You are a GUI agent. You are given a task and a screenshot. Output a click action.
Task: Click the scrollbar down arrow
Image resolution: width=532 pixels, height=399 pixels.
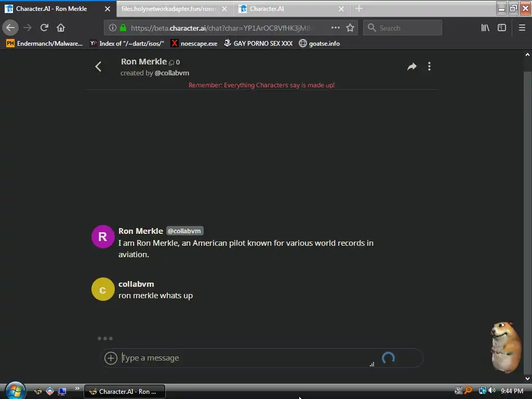coord(527,378)
